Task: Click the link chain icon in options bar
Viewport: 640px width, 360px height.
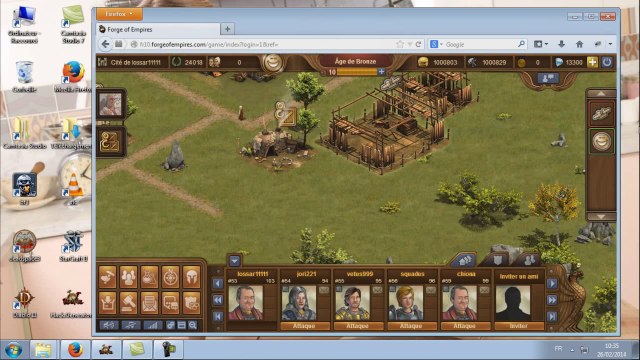Action: (171, 325)
